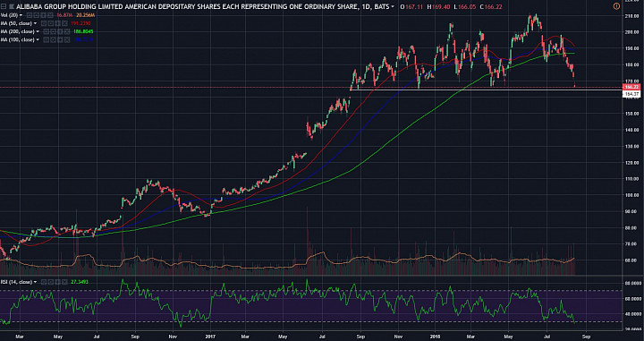This screenshot has width=644, height=341.
Task: Click the 2017 label on time axis
Action: (211, 336)
